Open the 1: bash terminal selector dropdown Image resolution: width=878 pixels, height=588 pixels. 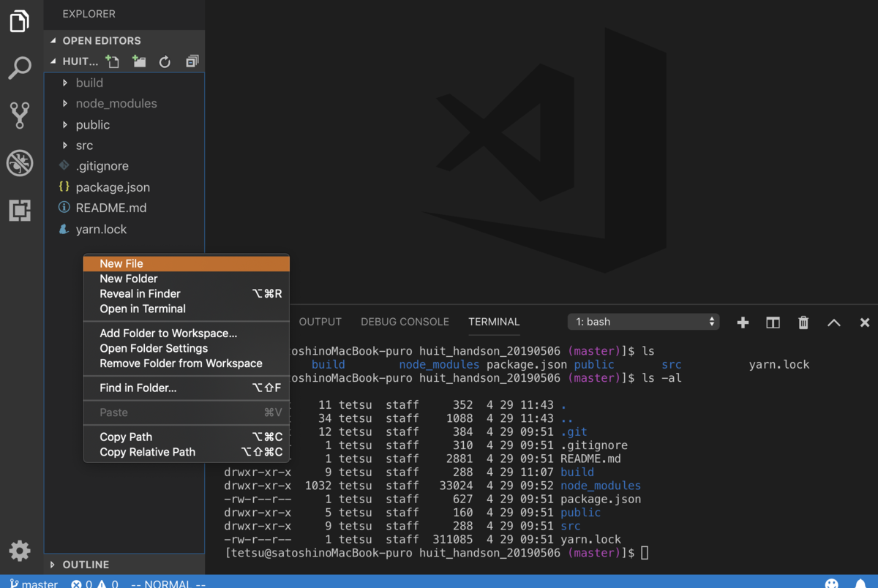click(644, 322)
